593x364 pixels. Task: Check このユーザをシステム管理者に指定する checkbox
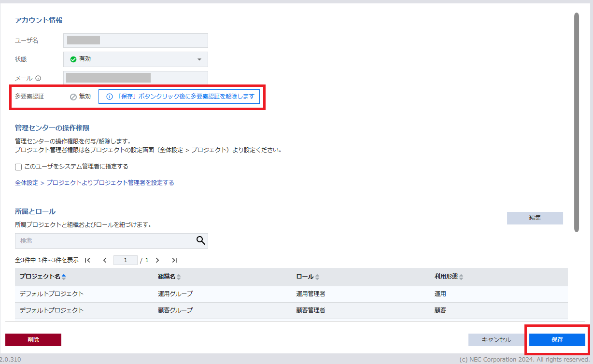[18, 167]
